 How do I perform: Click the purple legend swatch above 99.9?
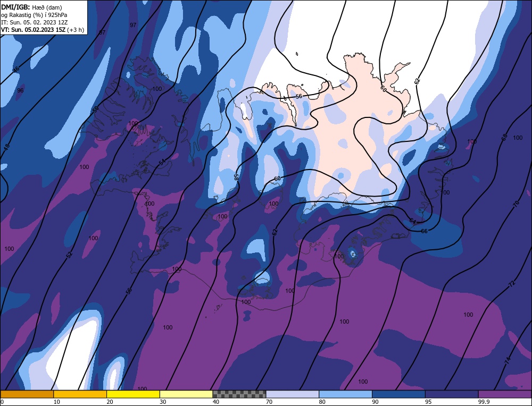click(505, 394)
